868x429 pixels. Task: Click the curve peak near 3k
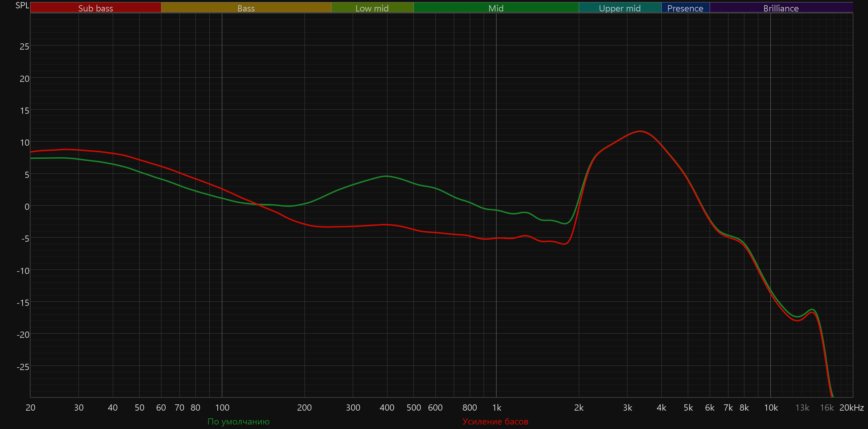640,131
